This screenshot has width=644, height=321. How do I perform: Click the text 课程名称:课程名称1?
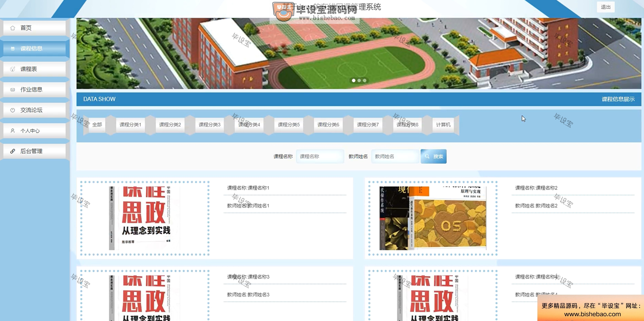pos(248,188)
